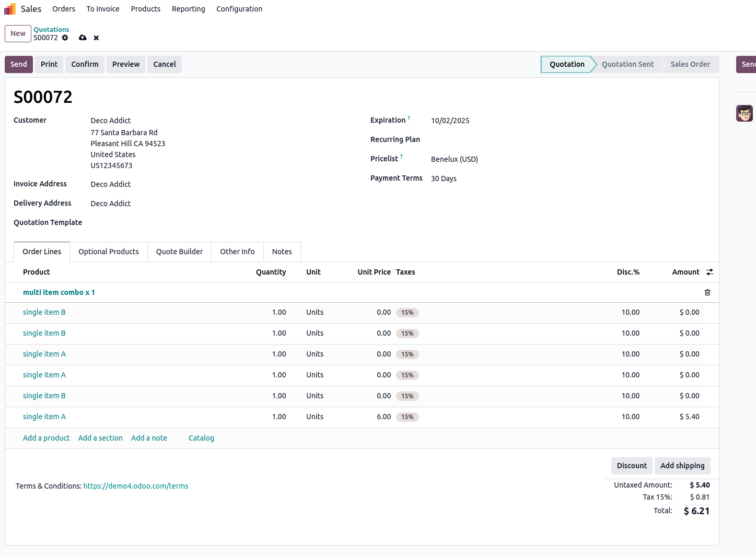This screenshot has width=756, height=557.
Task: Click the Expiration help question mark
Action: 409,118
